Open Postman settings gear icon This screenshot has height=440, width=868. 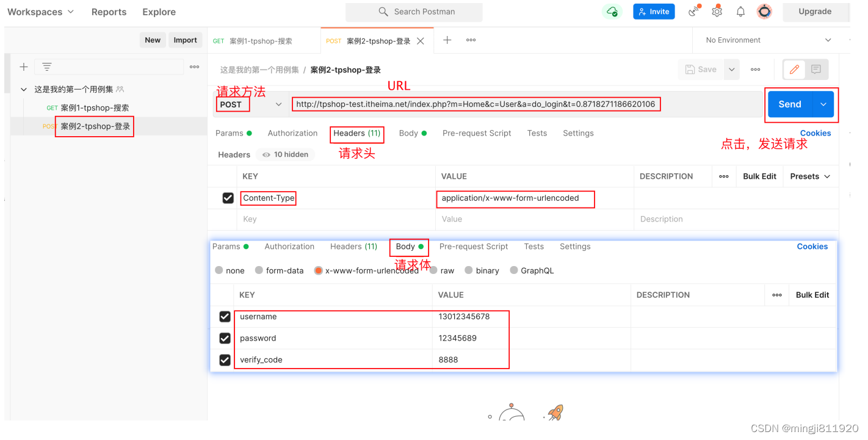tap(717, 12)
